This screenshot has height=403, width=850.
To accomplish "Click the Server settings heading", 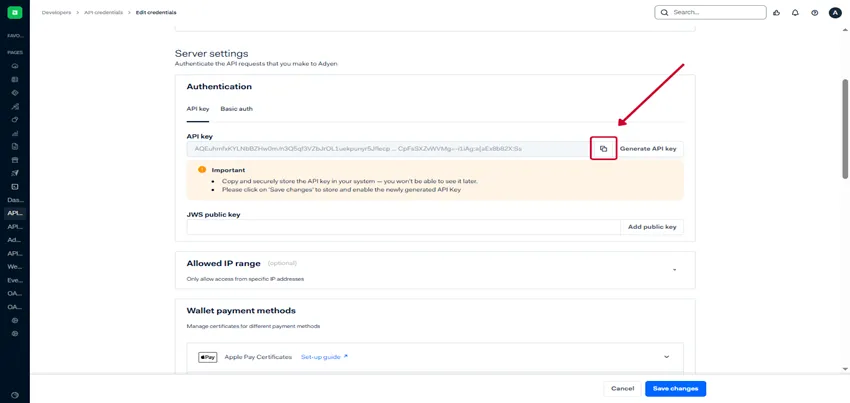I will click(x=211, y=54).
